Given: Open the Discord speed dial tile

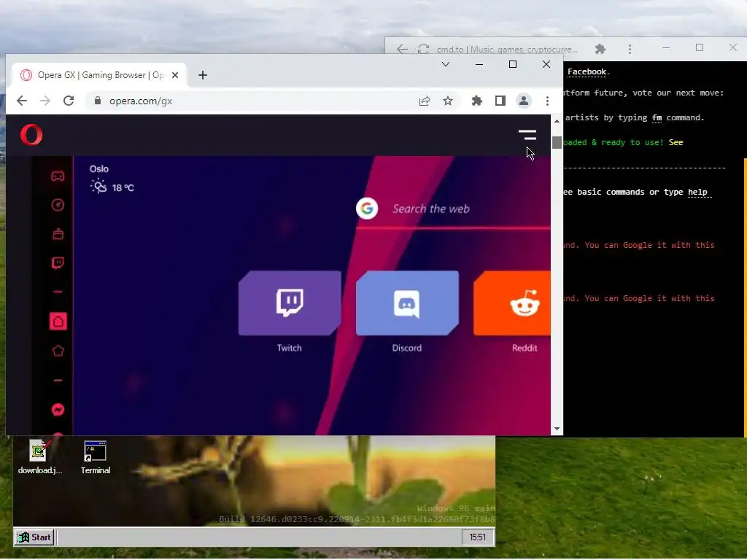Looking at the screenshot, I should (x=407, y=303).
